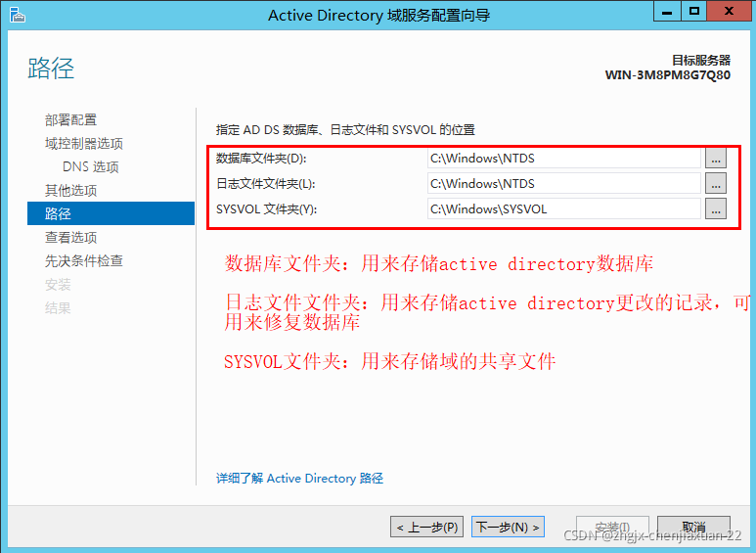
Task: Click the 日志文件文件夹(L): label
Action: coord(266,184)
